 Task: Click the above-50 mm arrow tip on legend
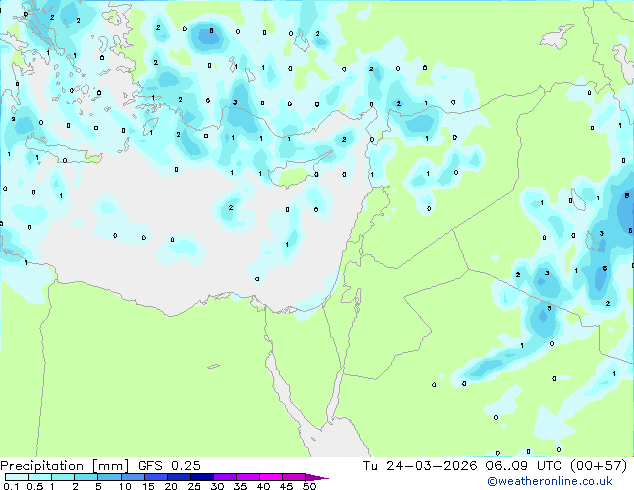[x=317, y=477]
